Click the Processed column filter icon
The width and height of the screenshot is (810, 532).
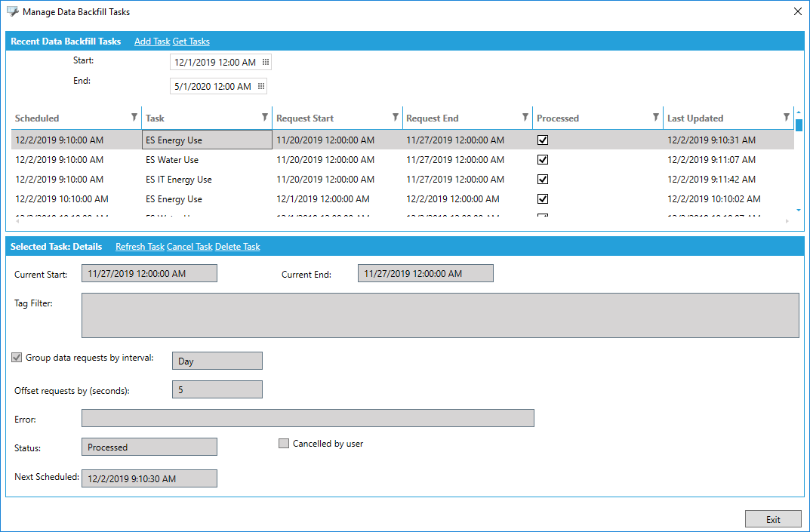655,117
